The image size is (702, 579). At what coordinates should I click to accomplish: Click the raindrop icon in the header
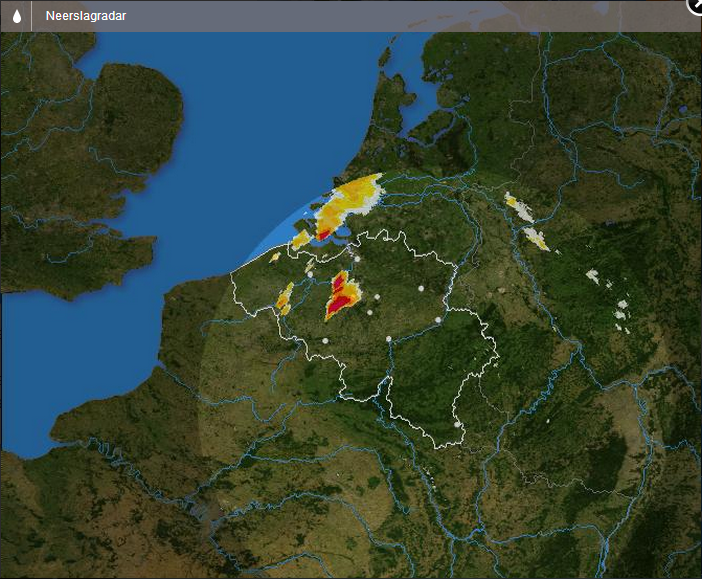tap(17, 16)
